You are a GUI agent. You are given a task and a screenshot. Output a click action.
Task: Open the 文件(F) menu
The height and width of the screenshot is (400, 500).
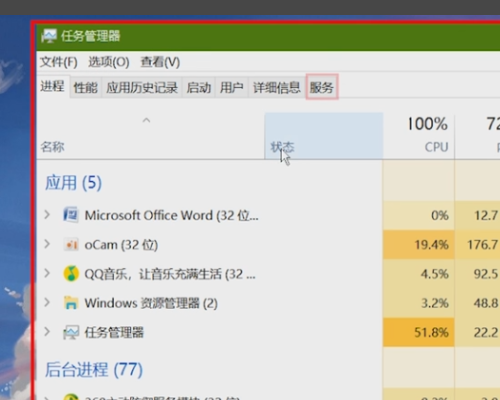pyautogui.click(x=59, y=62)
